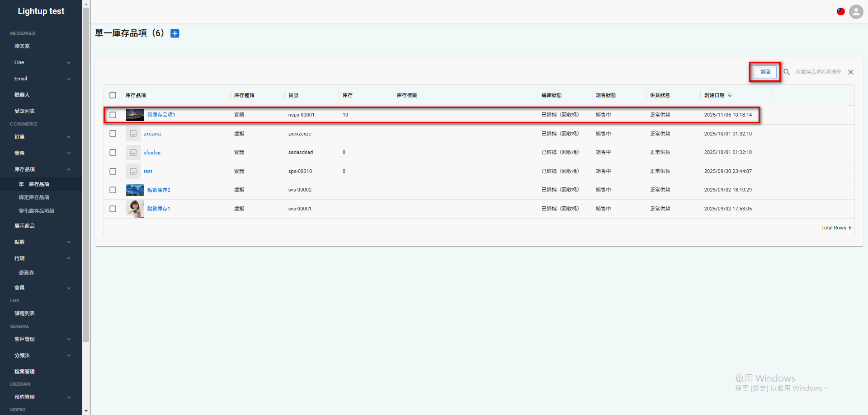Click placeholder image icon for sfsafsa
The image size is (868, 415).
click(x=133, y=153)
